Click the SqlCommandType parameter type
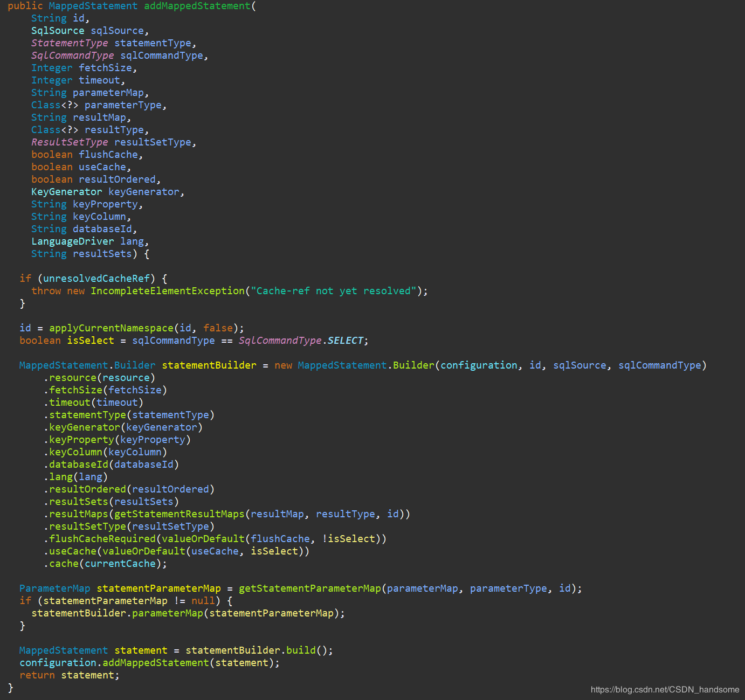This screenshot has width=745, height=700. 72,56
